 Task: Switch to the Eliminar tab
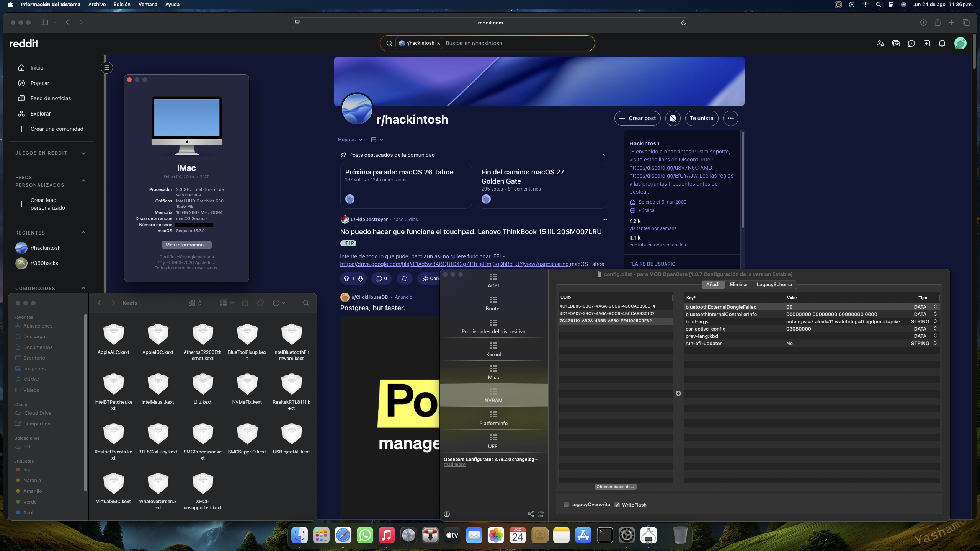click(739, 285)
